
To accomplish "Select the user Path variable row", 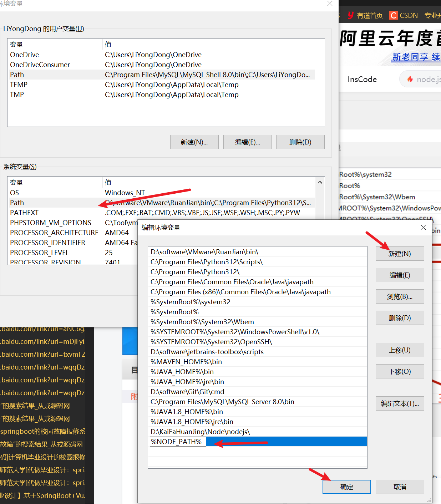I will (x=161, y=75).
